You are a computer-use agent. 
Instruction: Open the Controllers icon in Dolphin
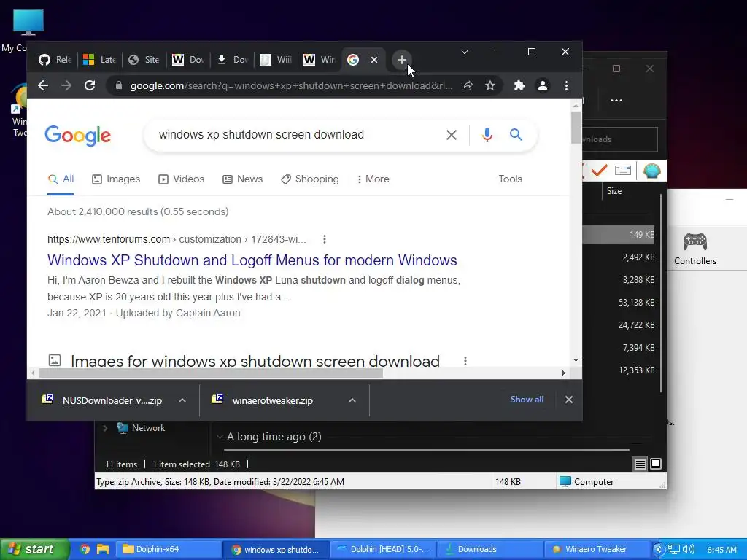695,249
